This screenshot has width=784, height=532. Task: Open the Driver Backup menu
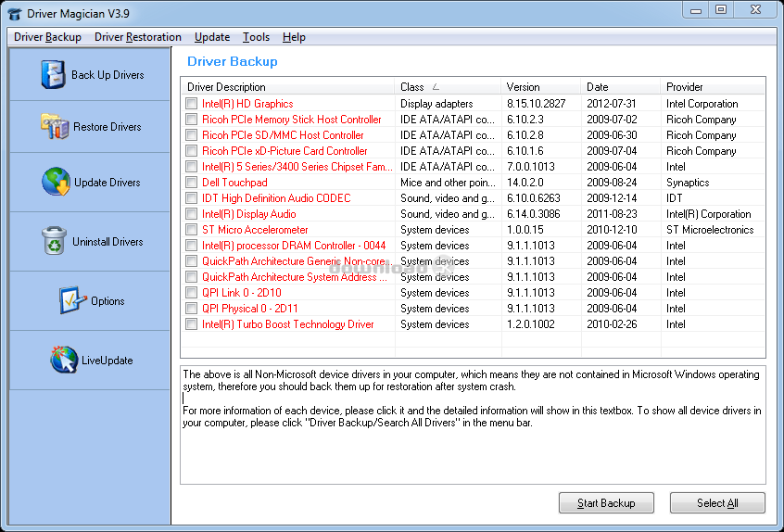tap(47, 37)
